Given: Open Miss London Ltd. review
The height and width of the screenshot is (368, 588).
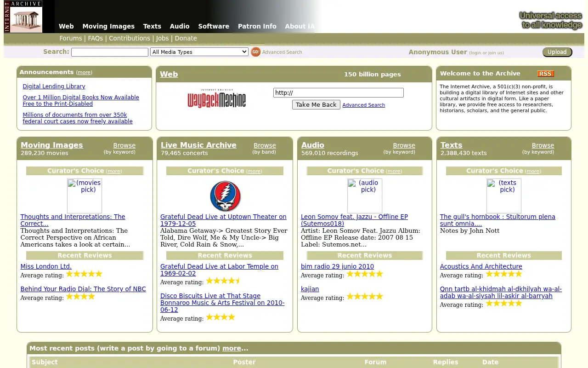Looking at the screenshot, I should pos(46,266).
